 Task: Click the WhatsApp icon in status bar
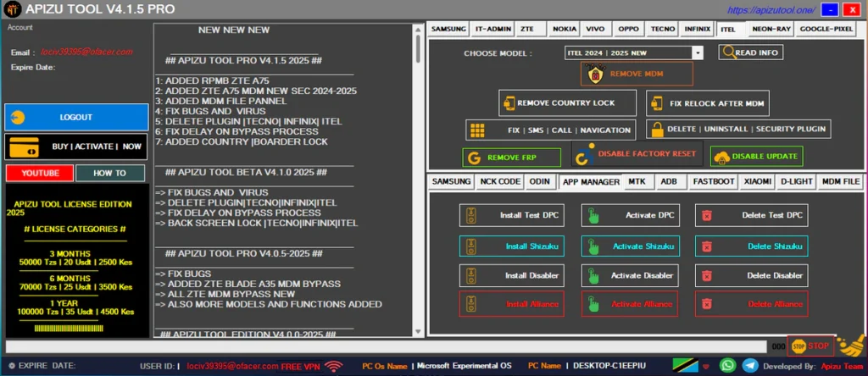click(728, 365)
